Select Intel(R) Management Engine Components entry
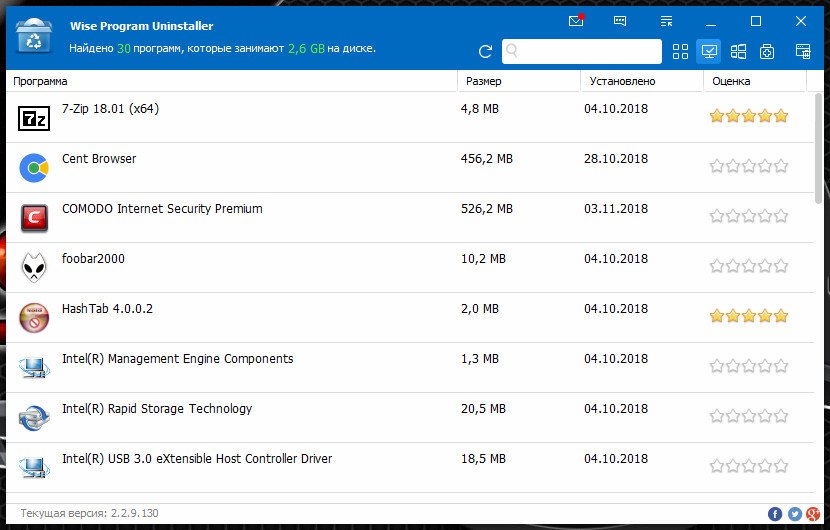This screenshot has width=830, height=530. [410, 367]
